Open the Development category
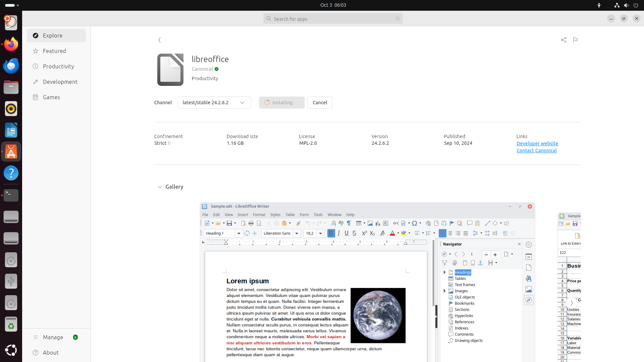 [56, 82]
